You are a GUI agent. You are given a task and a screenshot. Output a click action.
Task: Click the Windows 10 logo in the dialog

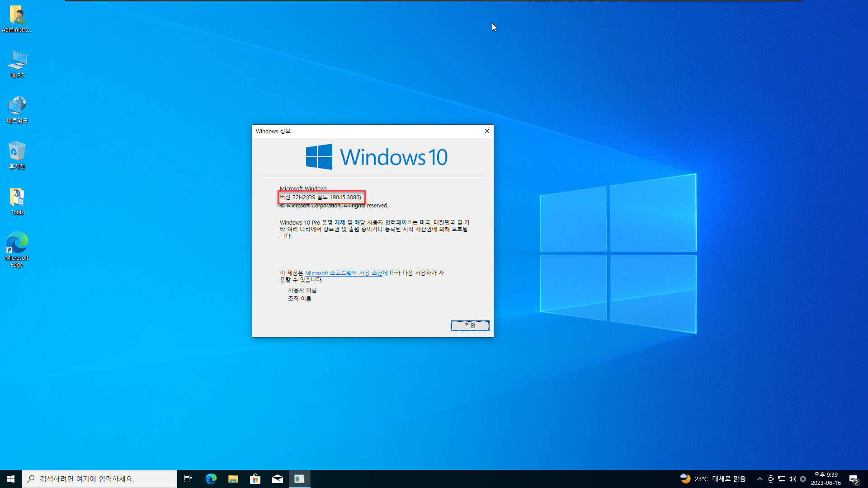(x=377, y=157)
